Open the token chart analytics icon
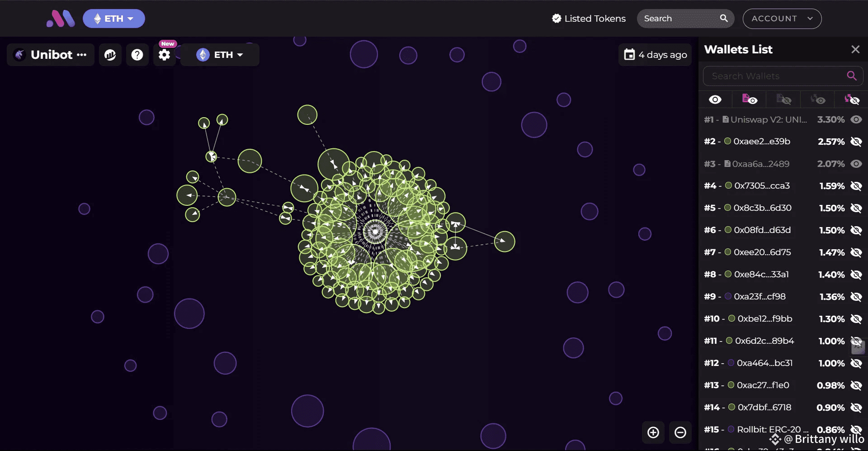 [x=110, y=55]
